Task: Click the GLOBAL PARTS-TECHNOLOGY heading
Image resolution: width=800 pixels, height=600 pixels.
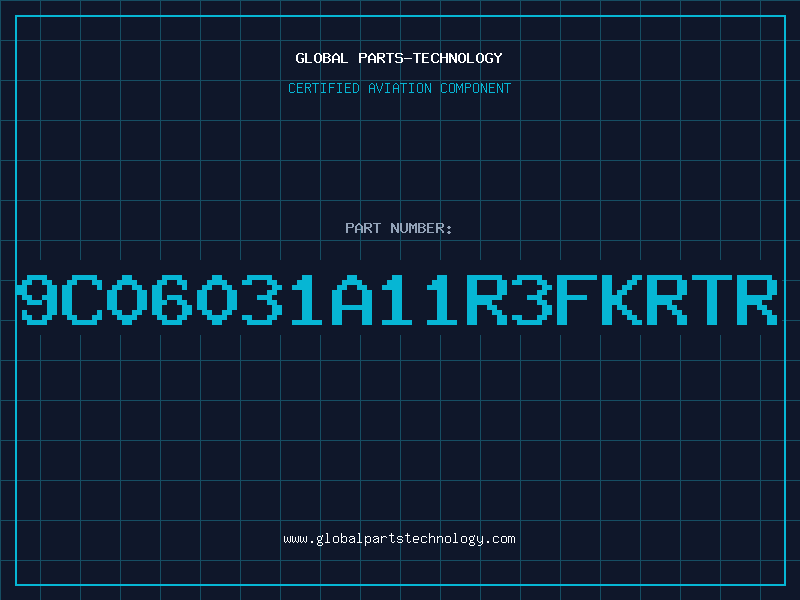Action: tap(399, 58)
